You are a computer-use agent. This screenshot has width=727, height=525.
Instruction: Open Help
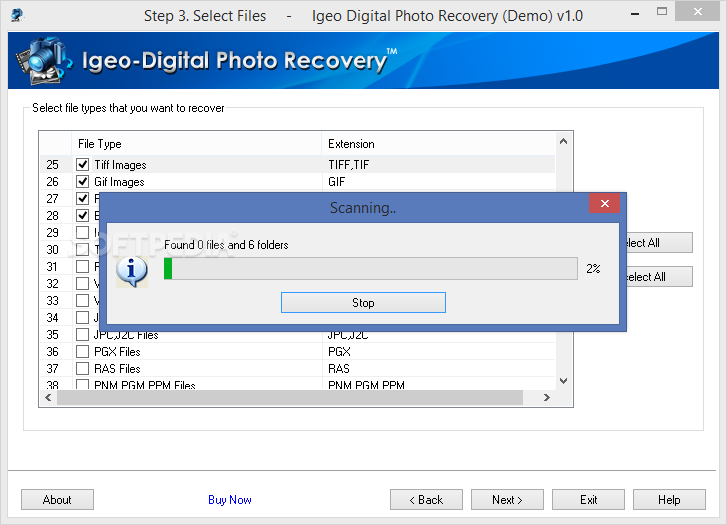click(x=669, y=499)
